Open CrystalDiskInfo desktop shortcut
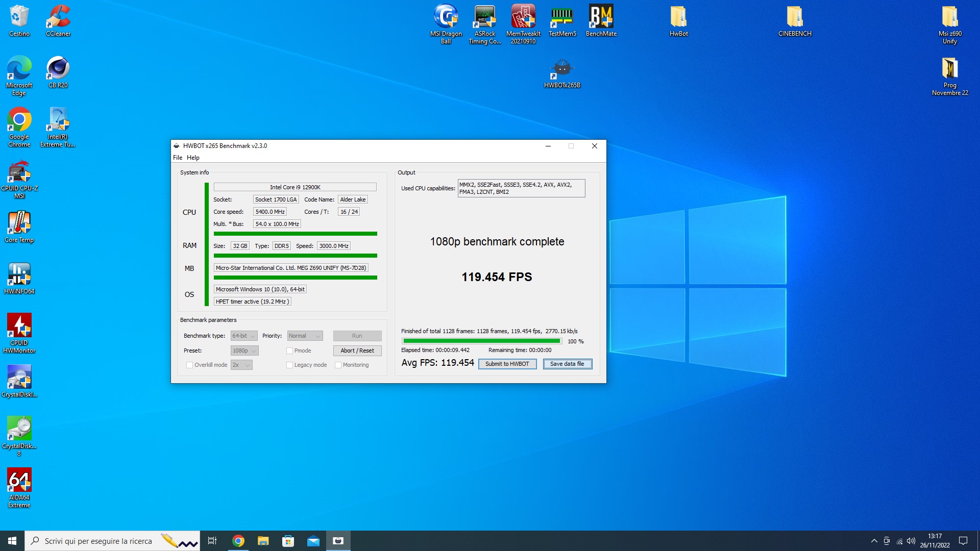 pyautogui.click(x=19, y=381)
